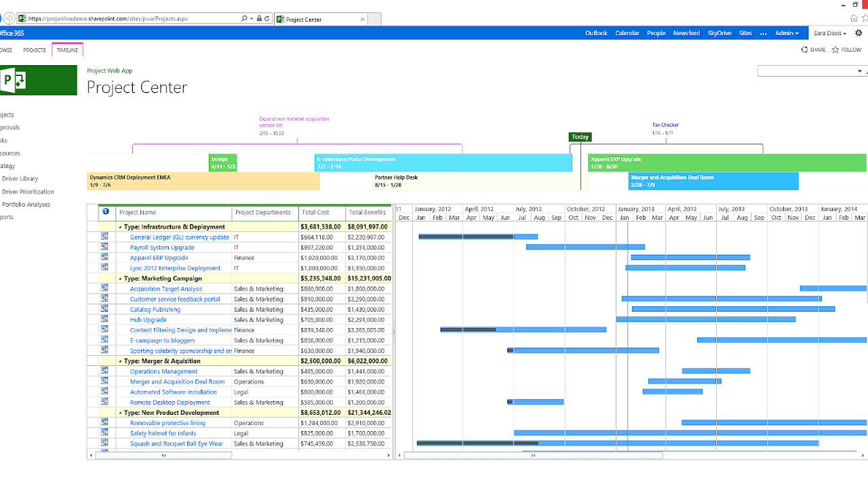
Task: Sort by the Project Name column header
Action: (174, 212)
